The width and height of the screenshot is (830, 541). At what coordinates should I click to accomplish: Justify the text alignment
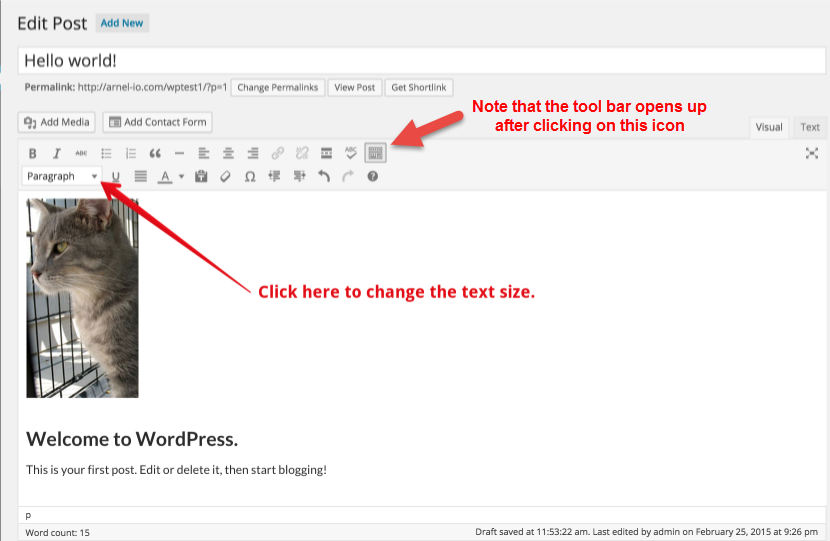point(140,176)
